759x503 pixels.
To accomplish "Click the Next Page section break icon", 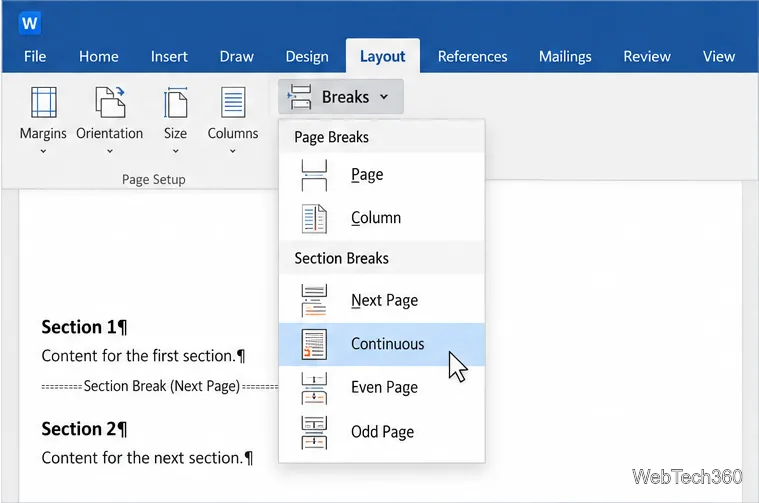I will click(x=314, y=301).
